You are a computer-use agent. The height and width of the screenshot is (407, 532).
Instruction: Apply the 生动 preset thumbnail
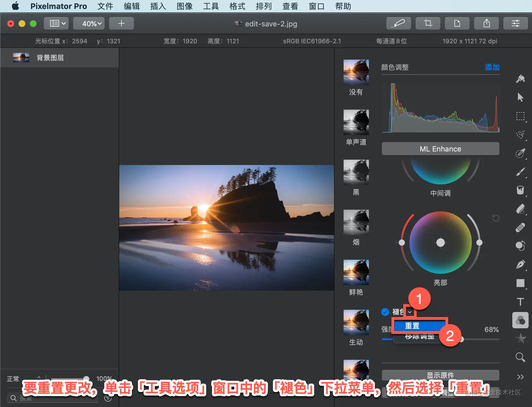pos(356,322)
